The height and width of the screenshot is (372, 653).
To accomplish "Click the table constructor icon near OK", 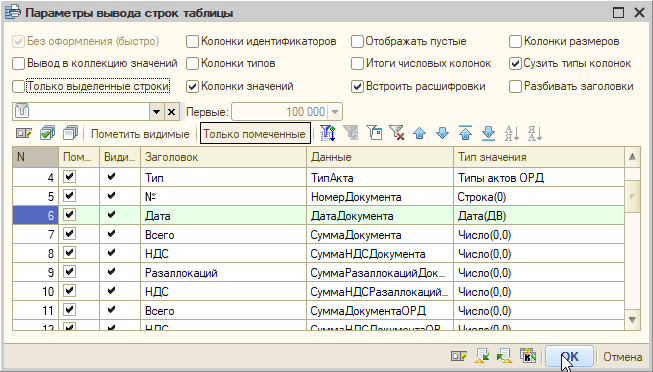I will point(528,356).
